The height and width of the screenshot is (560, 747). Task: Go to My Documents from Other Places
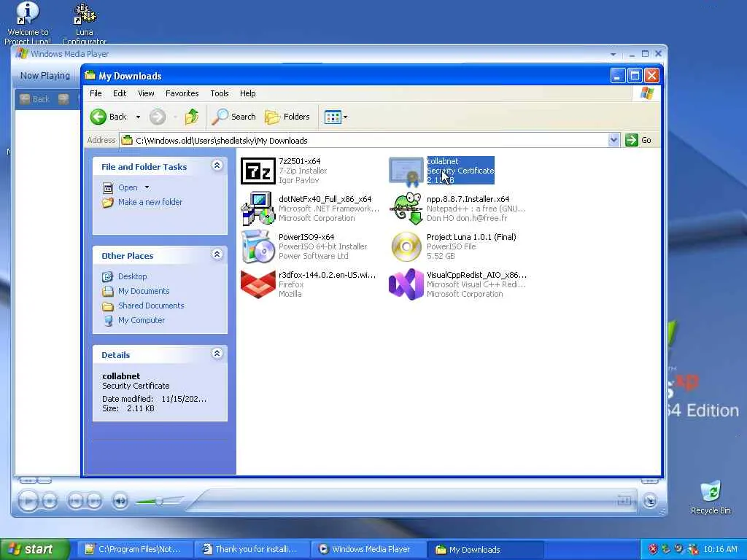[x=144, y=291]
